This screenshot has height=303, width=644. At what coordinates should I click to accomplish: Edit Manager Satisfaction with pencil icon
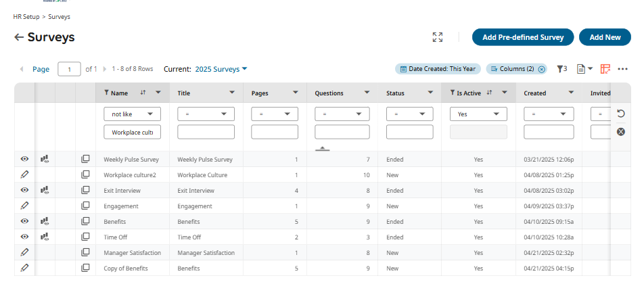coord(24,252)
